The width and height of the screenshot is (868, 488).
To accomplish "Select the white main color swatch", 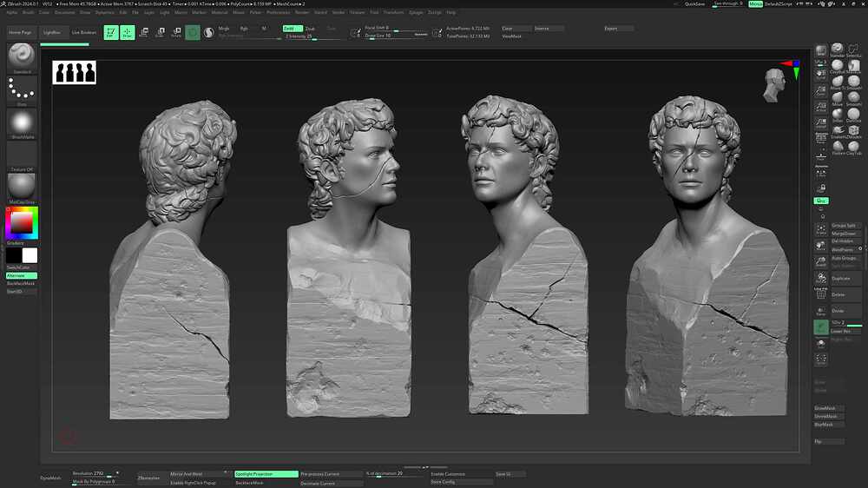I will click(30, 255).
